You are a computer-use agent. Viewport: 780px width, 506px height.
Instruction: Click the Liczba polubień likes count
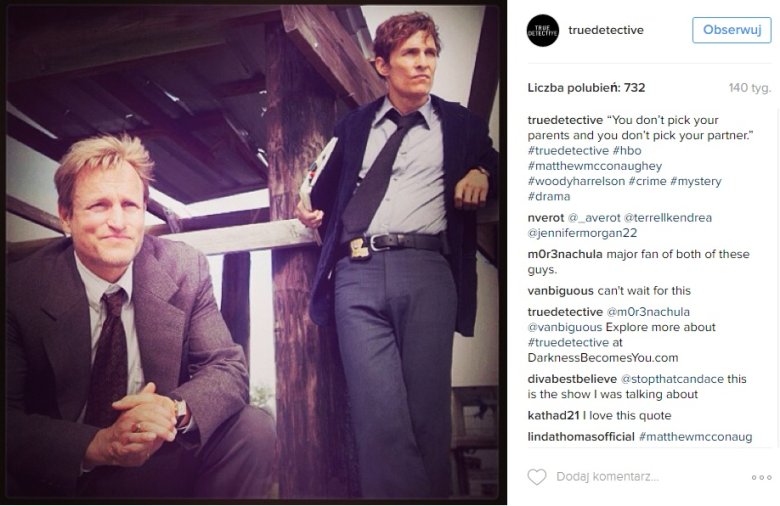click(x=586, y=88)
